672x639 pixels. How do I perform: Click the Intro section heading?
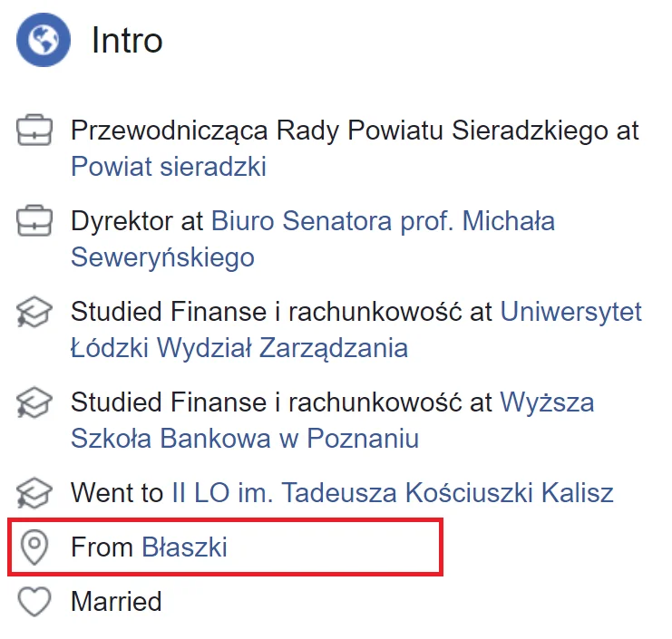(127, 40)
